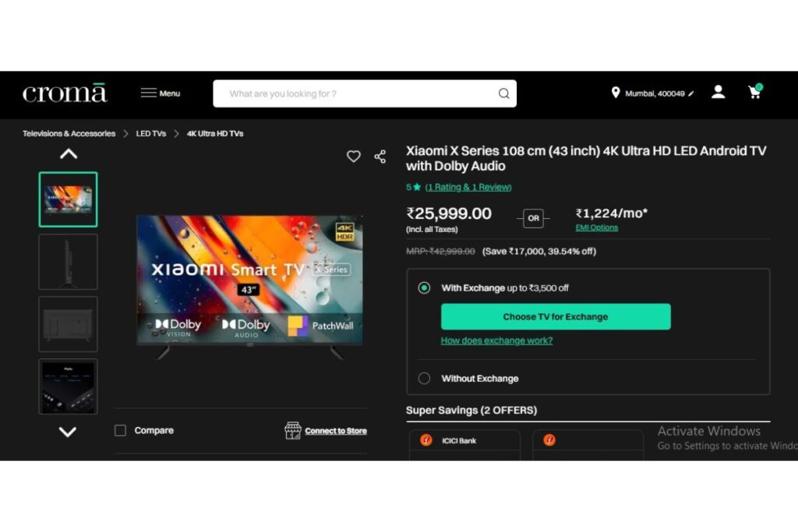Click the location pin icon
This screenshot has height=532, width=798.
[x=616, y=93]
